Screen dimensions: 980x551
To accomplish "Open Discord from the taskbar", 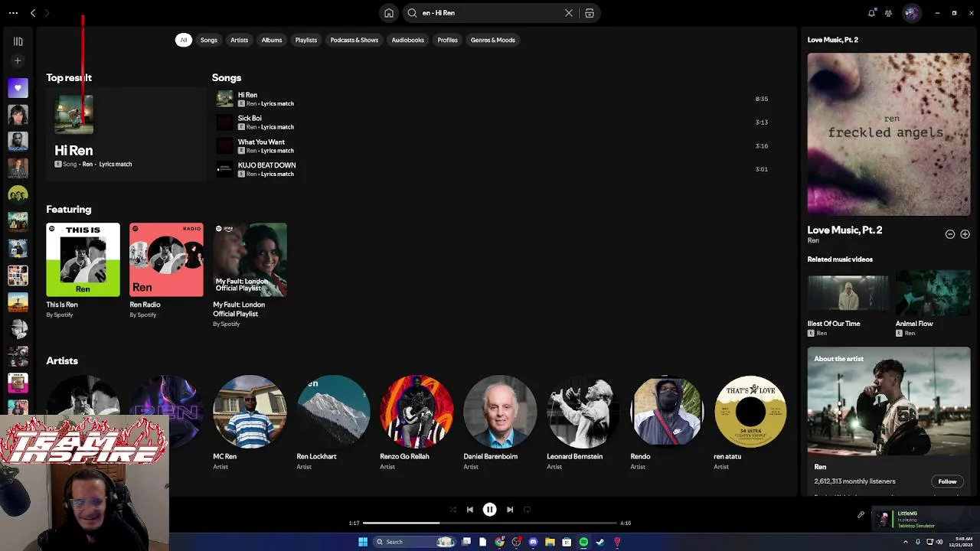I will click(533, 542).
